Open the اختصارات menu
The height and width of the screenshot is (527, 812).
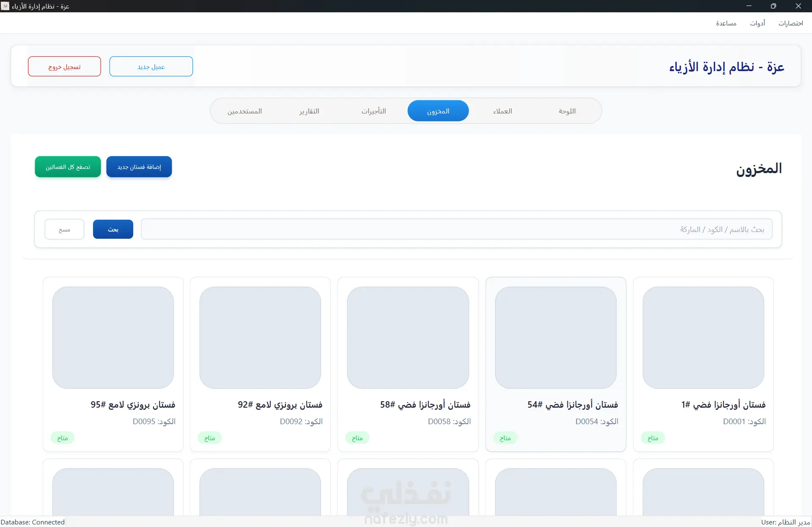(x=790, y=23)
